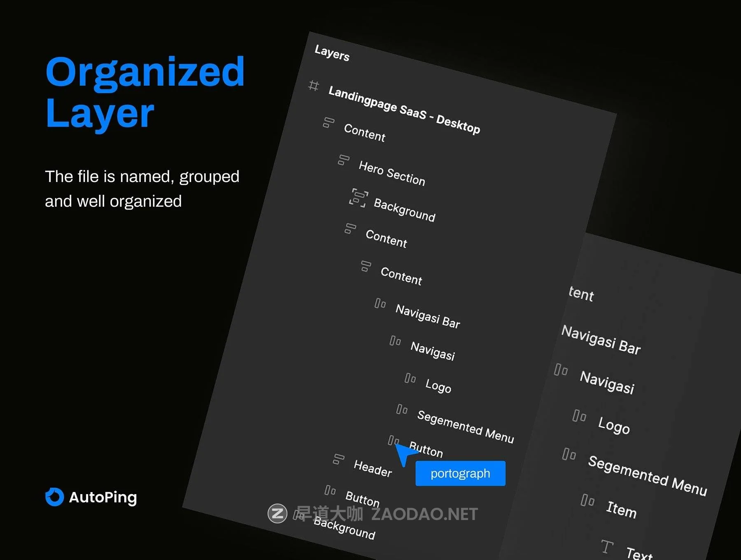This screenshot has height=560, width=741.
Task: Click the blue portograph cursor label
Action: [x=460, y=474]
